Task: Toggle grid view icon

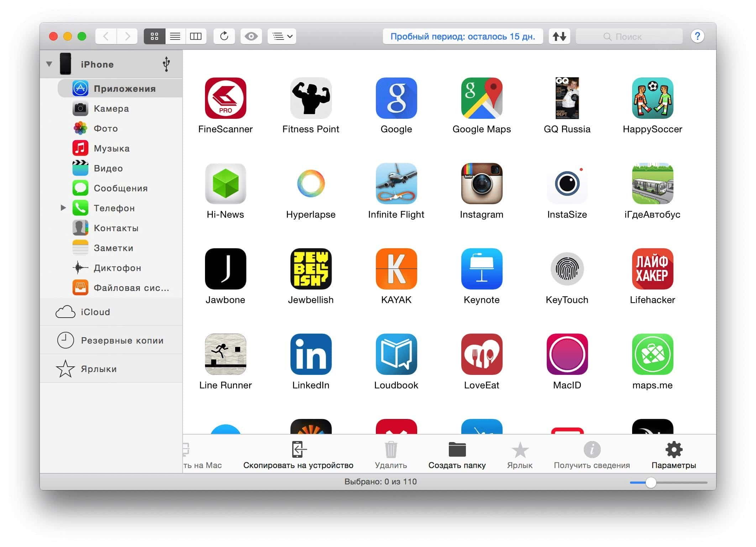Action: pos(156,37)
